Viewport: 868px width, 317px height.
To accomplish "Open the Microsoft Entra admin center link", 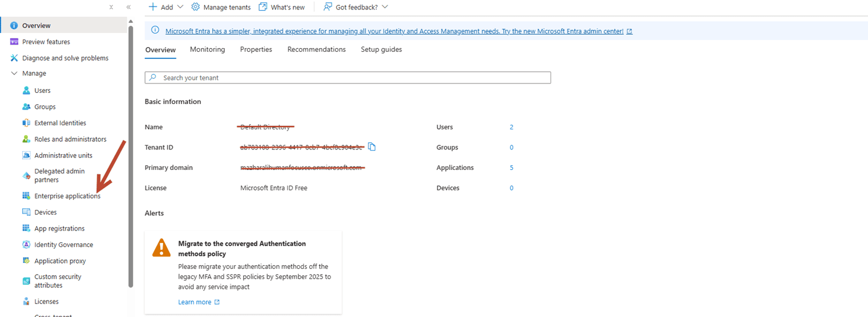I will [394, 31].
